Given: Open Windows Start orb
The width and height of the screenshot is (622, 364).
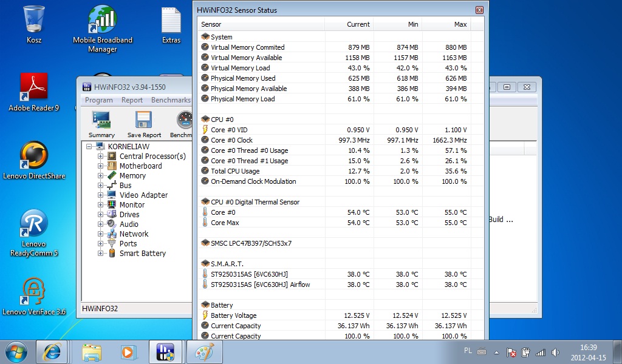Looking at the screenshot, I should coord(16,352).
